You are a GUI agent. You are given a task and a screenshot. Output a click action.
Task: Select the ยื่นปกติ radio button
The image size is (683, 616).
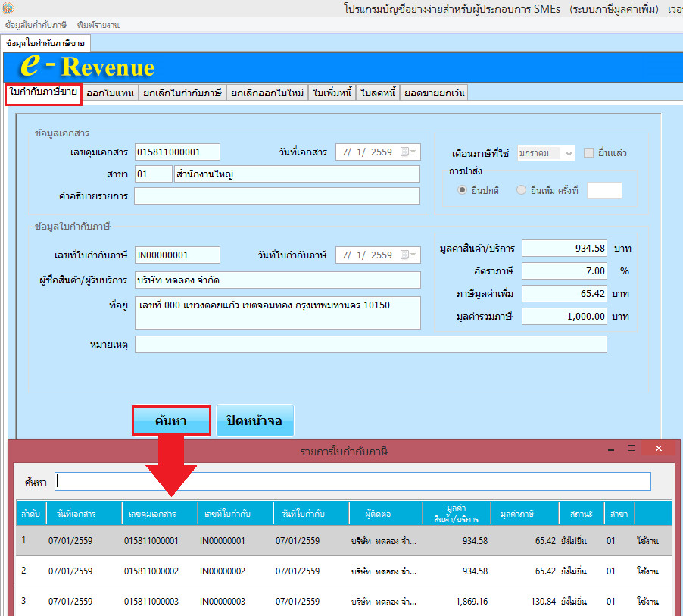462,190
